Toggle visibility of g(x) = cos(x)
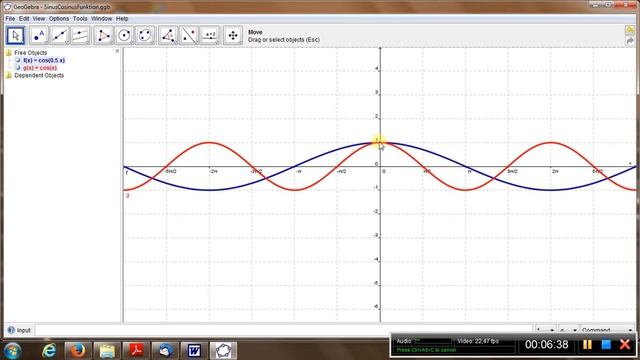This screenshot has width=640, height=360. [x=18, y=68]
